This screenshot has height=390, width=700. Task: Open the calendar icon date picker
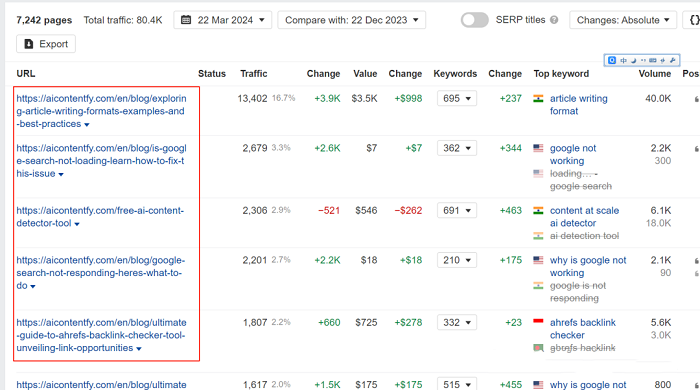[x=186, y=20]
